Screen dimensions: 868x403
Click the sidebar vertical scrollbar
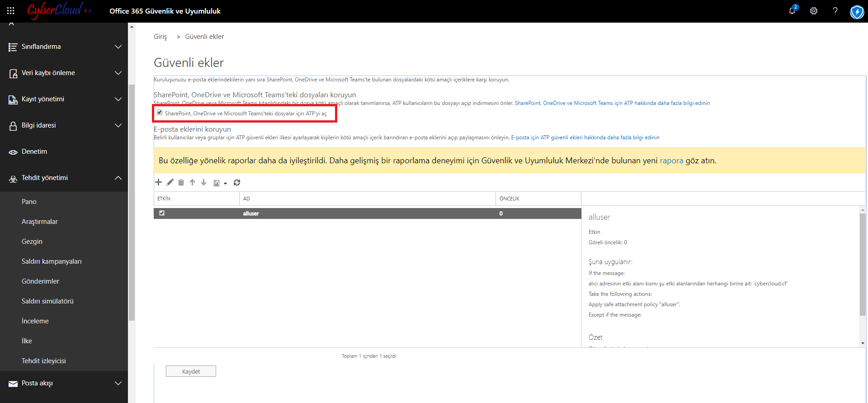click(132, 202)
